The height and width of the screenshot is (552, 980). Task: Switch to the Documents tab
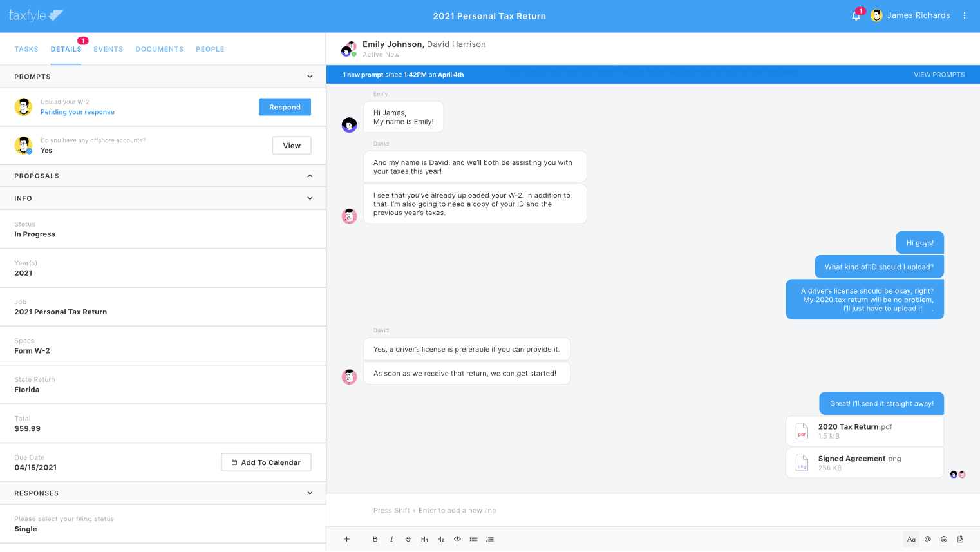click(159, 49)
